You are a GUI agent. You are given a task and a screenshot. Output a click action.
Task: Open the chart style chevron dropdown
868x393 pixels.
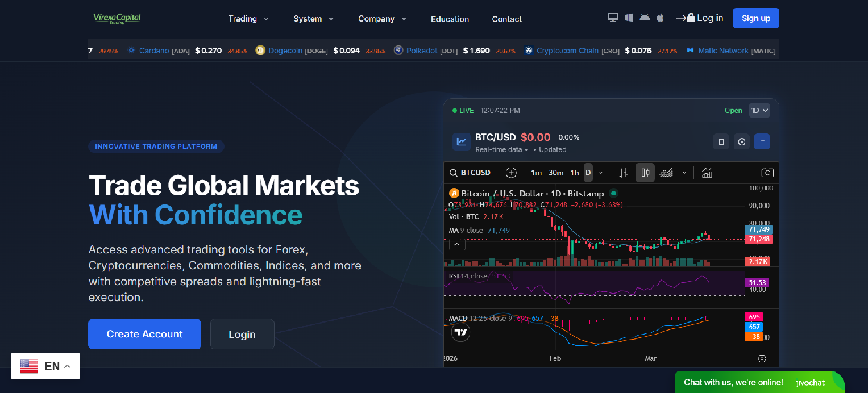[684, 173]
